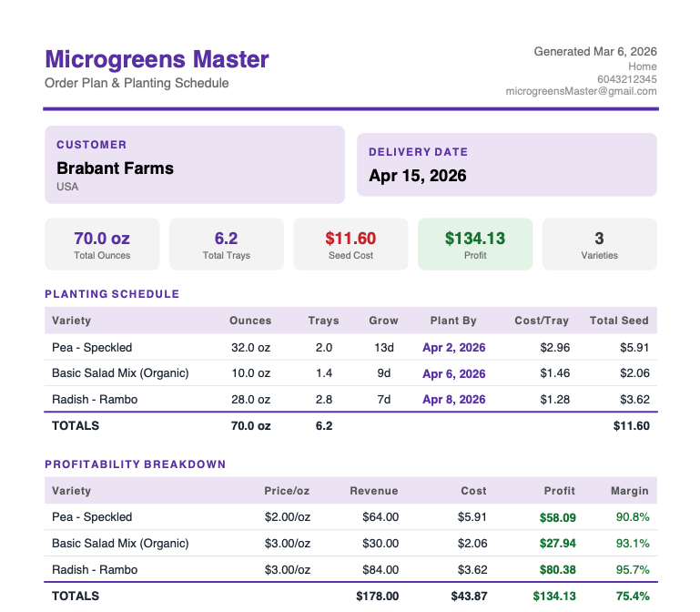Viewport: 700px width, 612px height.
Task: Click the Microgreens Master report title
Action: [157, 60]
